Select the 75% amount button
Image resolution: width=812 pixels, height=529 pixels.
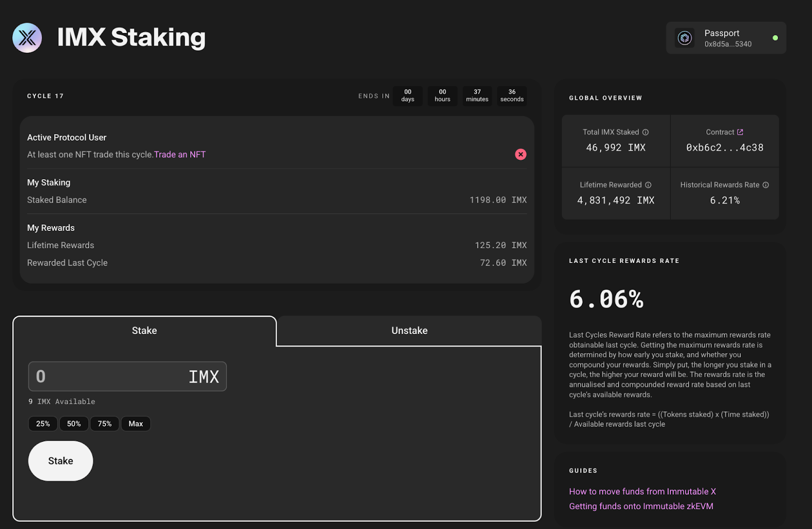pos(105,424)
